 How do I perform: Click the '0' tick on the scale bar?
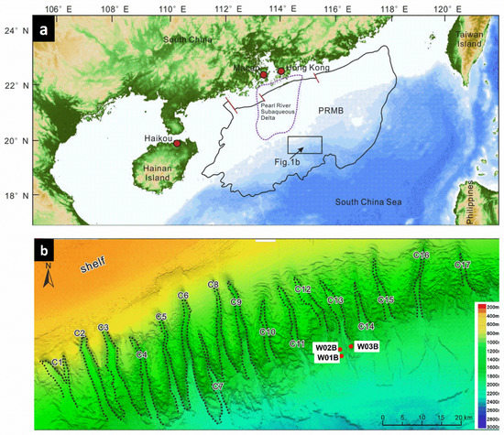coord(383,418)
